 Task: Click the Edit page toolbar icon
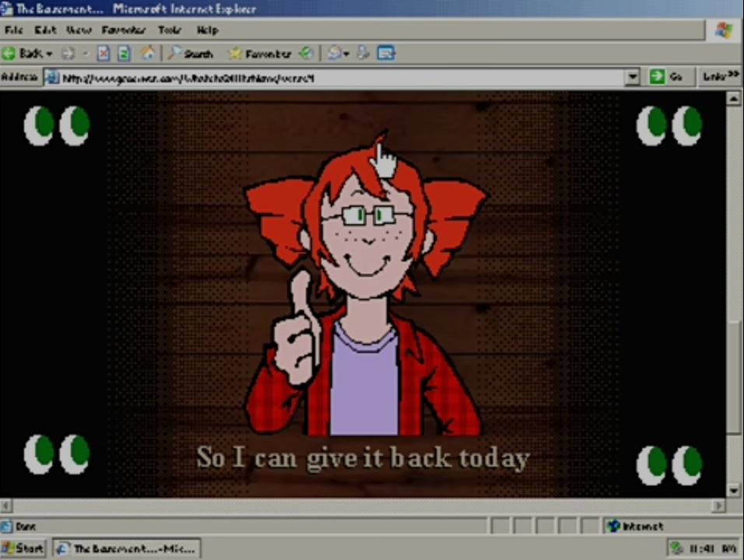(386, 54)
